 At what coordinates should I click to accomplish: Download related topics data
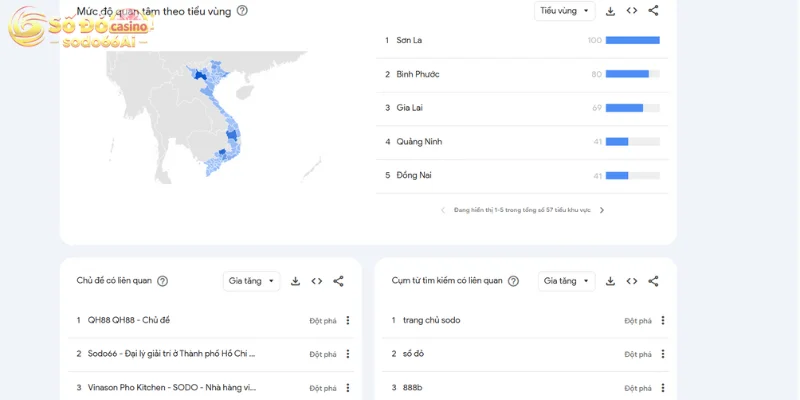(x=295, y=281)
